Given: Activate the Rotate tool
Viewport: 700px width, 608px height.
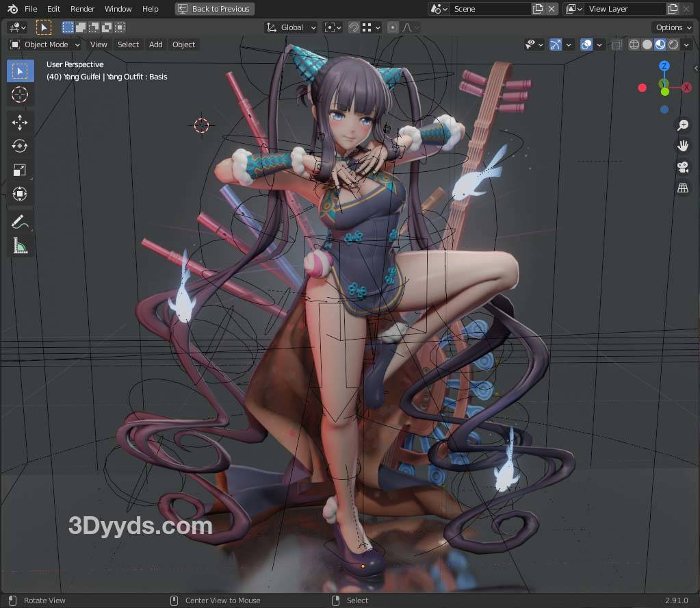Looking at the screenshot, I should (20, 146).
